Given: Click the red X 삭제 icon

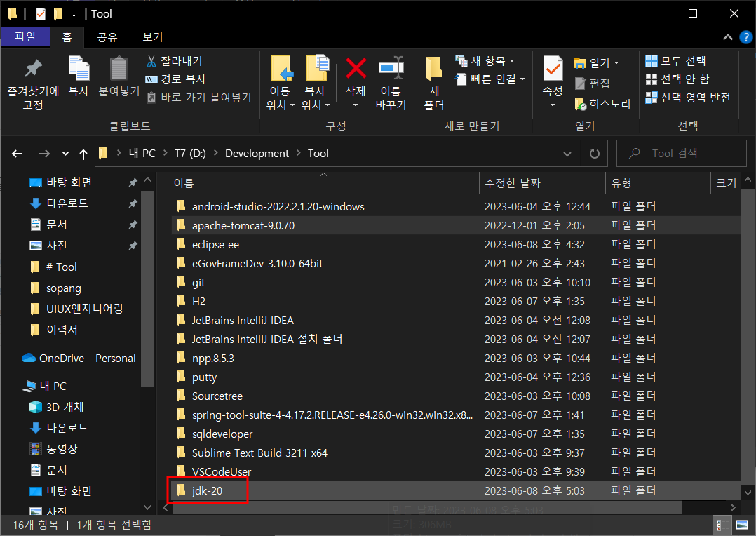Looking at the screenshot, I should click(x=356, y=68).
